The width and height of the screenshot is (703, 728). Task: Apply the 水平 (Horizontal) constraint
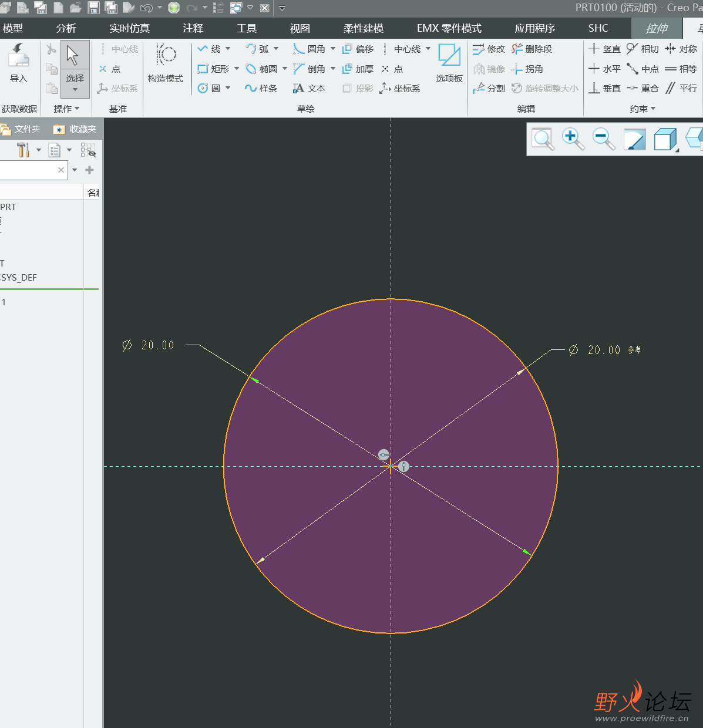605,69
